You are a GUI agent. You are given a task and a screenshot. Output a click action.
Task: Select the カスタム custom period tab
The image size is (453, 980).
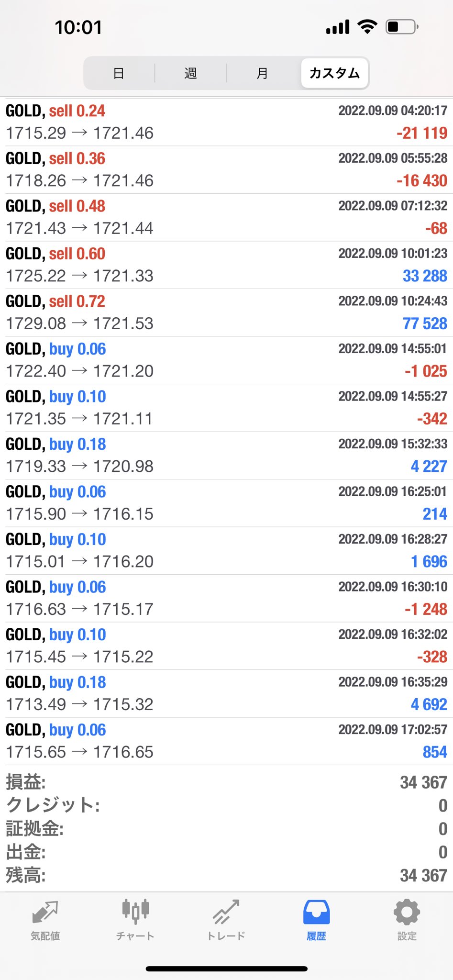pyautogui.click(x=334, y=73)
